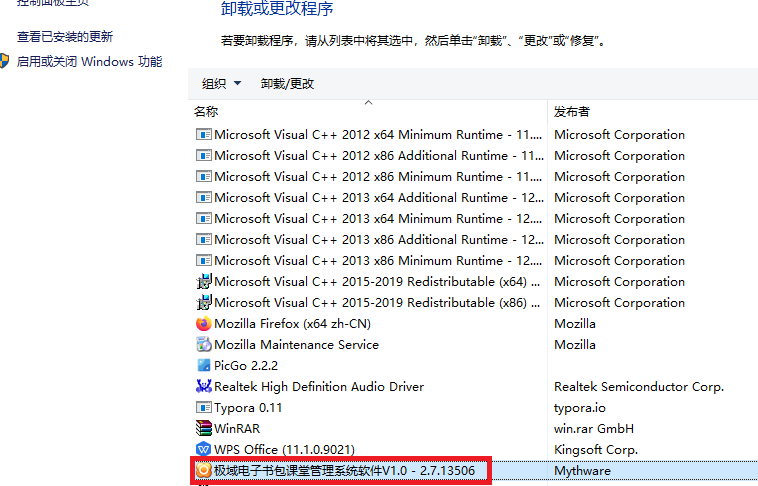Click installer icon of 2015-2019 Redistributable (x86)
758x486 pixels.
click(204, 303)
